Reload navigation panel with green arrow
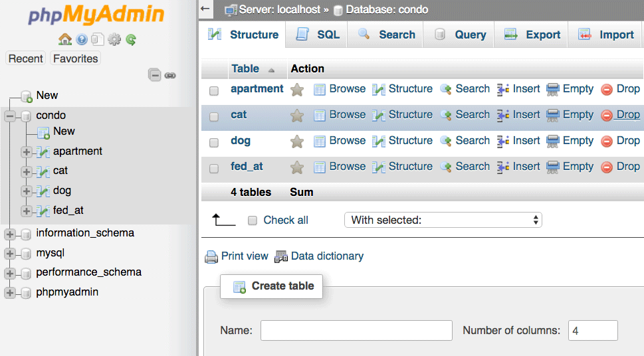 (131, 39)
